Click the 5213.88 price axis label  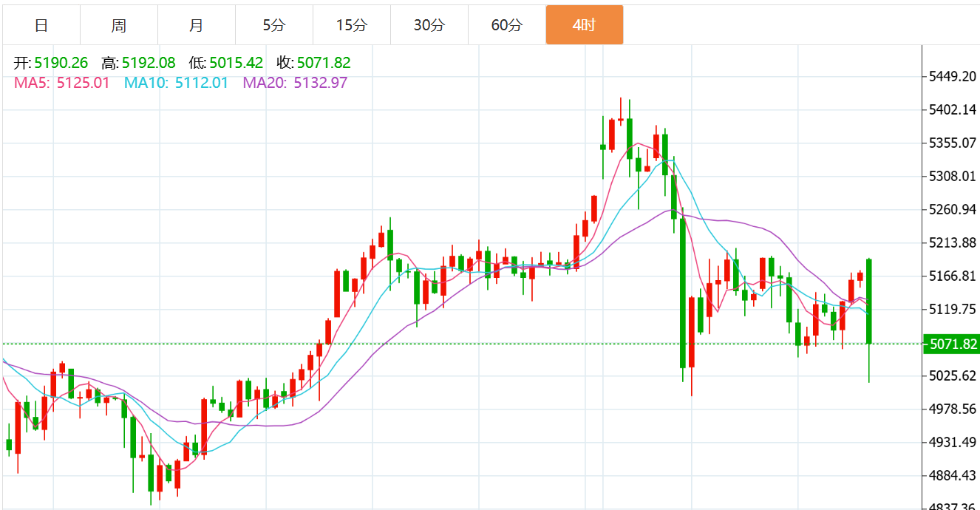[x=953, y=242]
